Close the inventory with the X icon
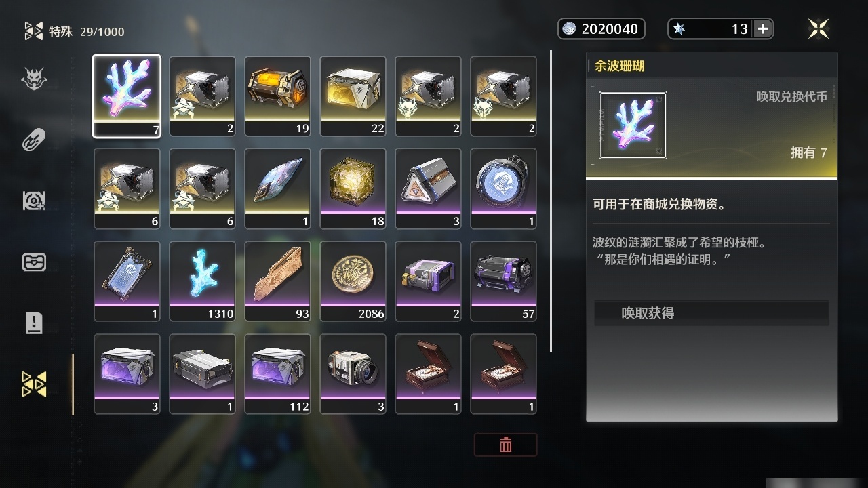Viewport: 868px width, 488px height. (x=818, y=28)
